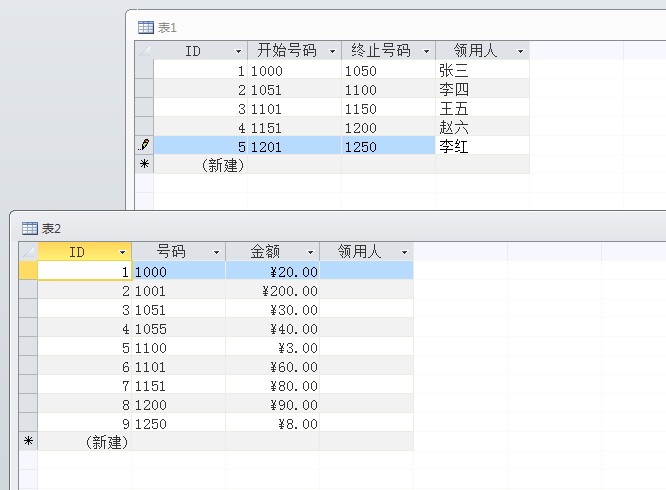Click the ¥40.00 金额 cell

pyautogui.click(x=272, y=328)
